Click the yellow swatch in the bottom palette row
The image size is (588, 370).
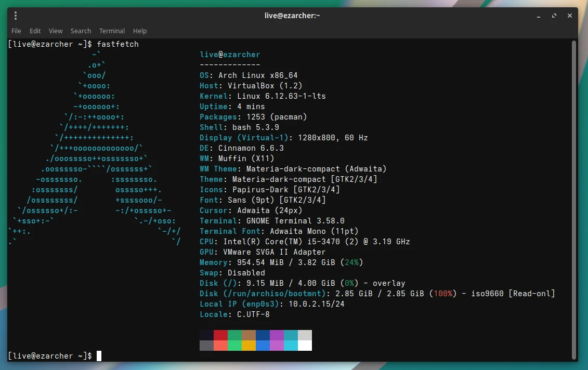click(249, 346)
